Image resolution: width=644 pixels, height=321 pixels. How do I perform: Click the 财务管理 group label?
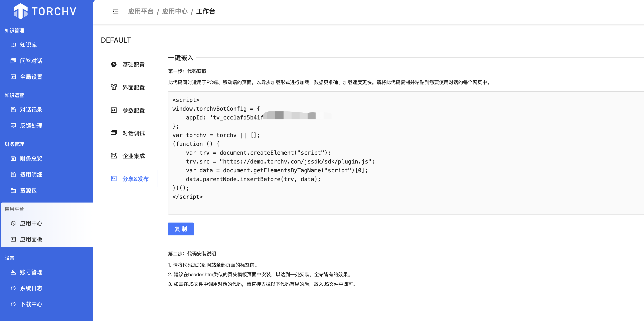[x=14, y=144]
